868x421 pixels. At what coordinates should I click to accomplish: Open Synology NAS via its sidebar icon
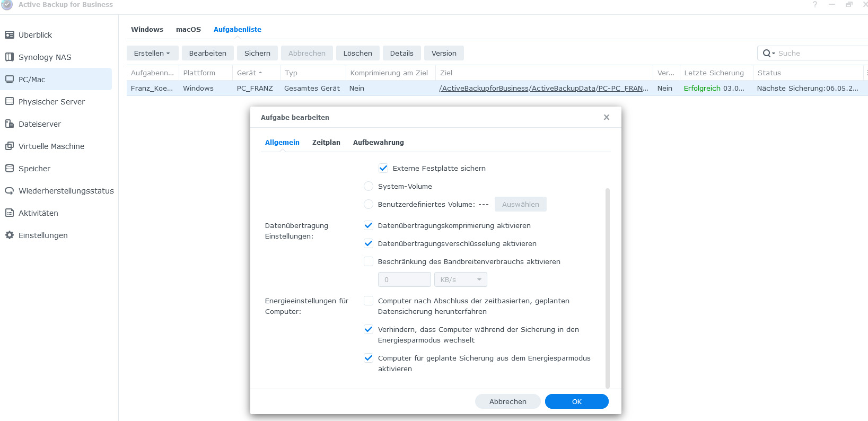(10, 57)
